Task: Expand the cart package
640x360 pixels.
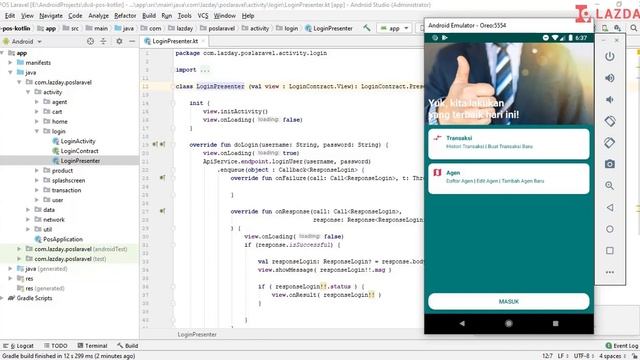Action: [x=37, y=112]
